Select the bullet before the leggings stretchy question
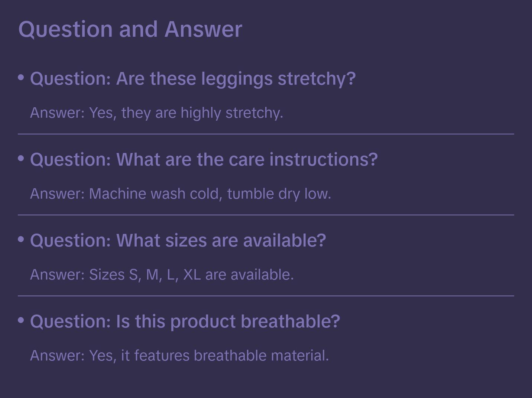 click(21, 78)
